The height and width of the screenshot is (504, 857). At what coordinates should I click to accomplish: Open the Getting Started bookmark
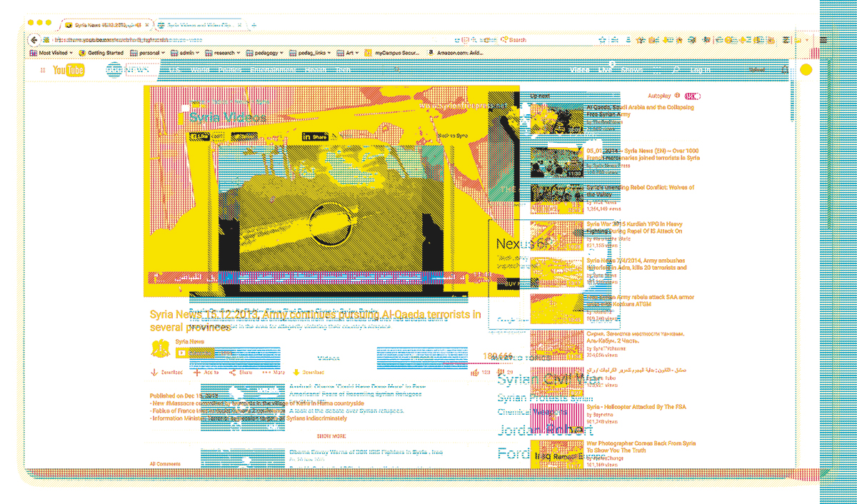pos(101,53)
